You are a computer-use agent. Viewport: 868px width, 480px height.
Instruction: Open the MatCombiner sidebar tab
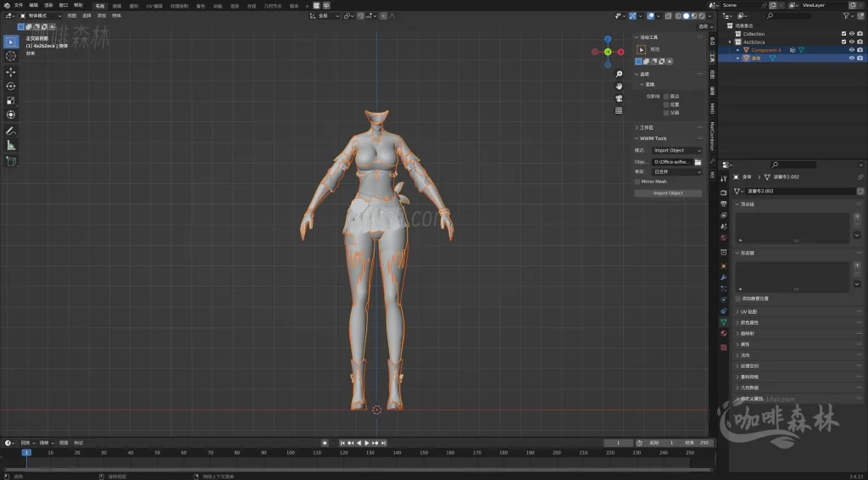(712, 137)
